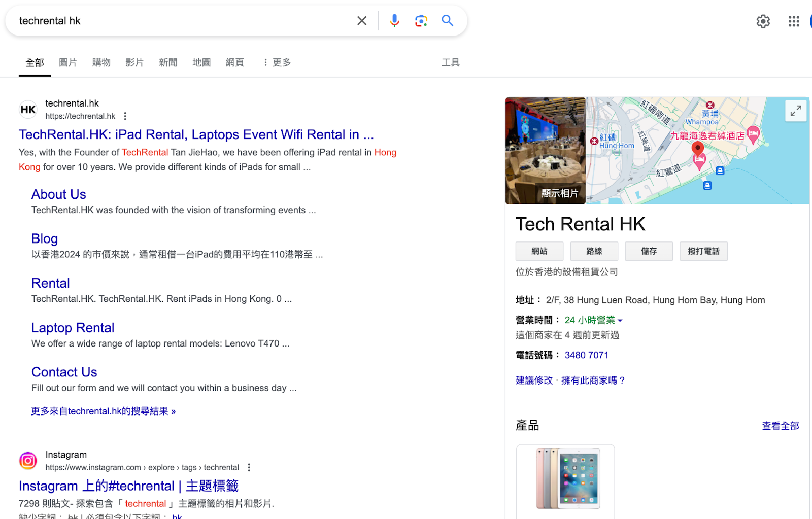Open the Contact Us sitelink

click(x=64, y=372)
